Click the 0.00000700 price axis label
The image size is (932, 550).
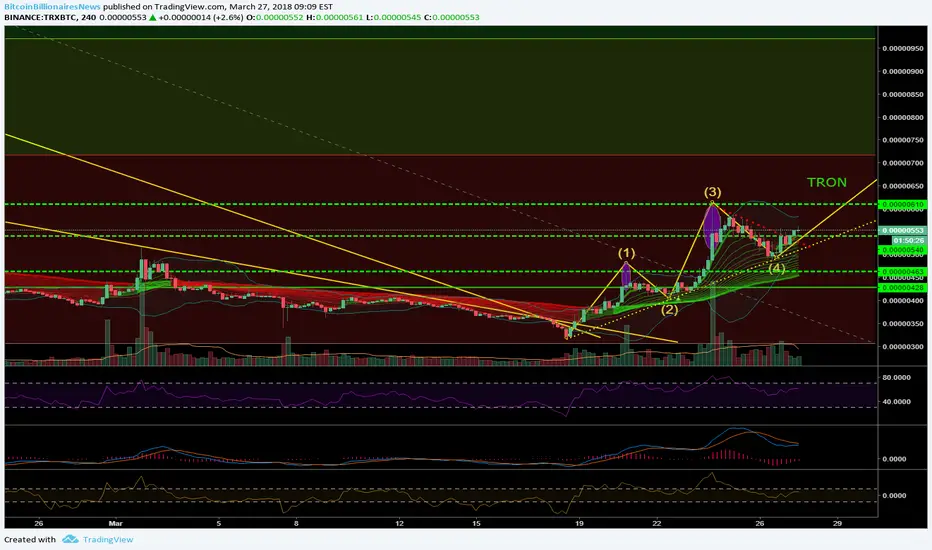(903, 163)
